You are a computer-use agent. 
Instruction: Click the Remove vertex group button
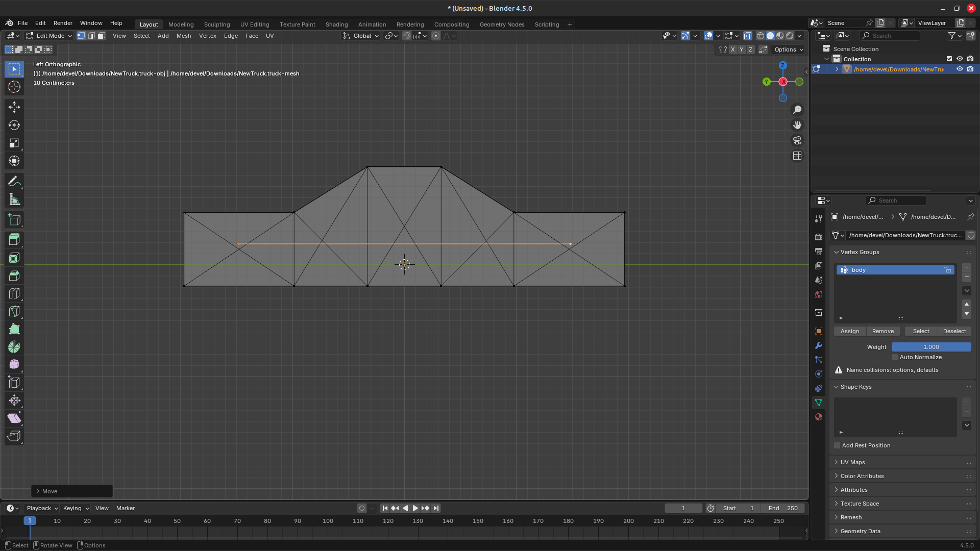click(x=883, y=331)
